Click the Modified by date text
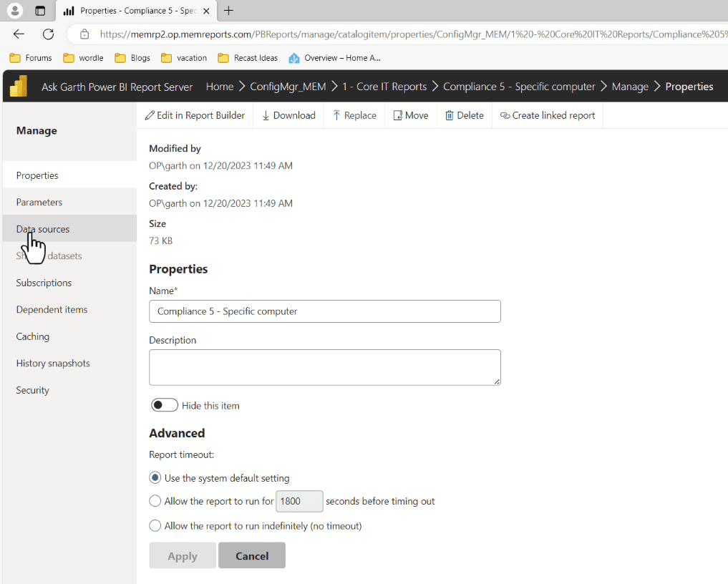The width and height of the screenshot is (728, 584). [x=220, y=166]
